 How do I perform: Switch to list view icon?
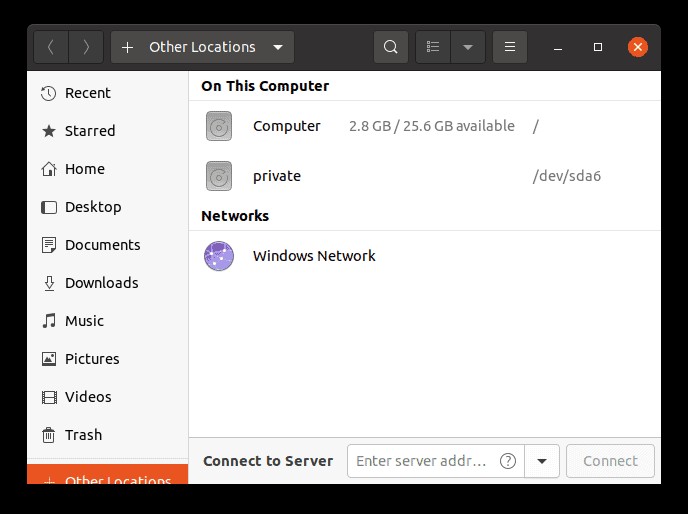433,47
